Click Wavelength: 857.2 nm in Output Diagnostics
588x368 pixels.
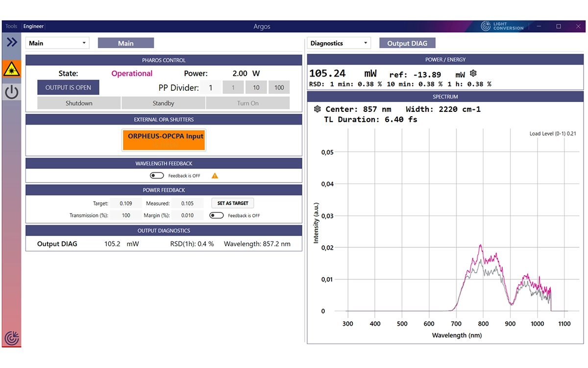pos(257,244)
